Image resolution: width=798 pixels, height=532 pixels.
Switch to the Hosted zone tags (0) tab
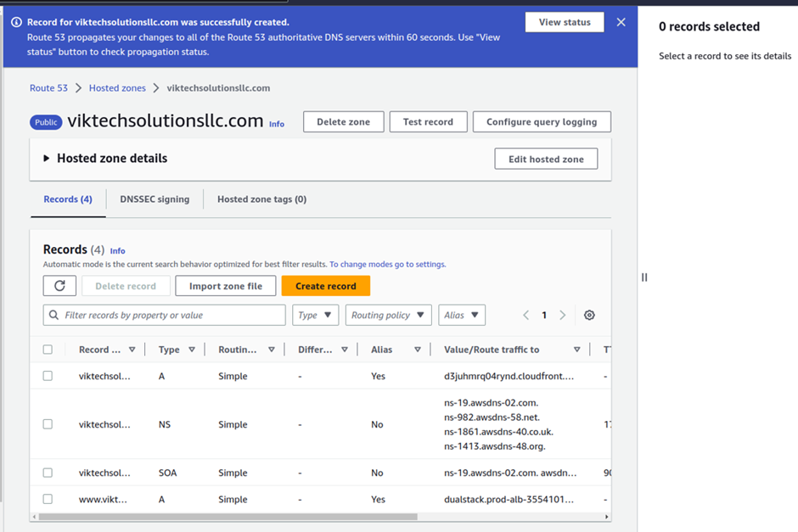(262, 199)
